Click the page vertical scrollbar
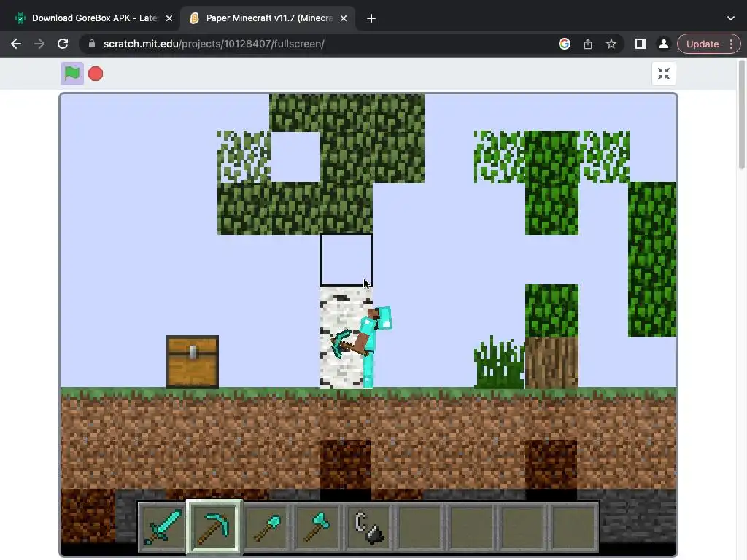This screenshot has width=747, height=560. (742, 114)
